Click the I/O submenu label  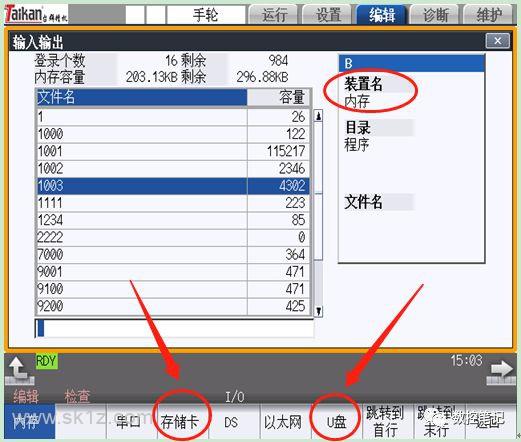click(x=235, y=397)
